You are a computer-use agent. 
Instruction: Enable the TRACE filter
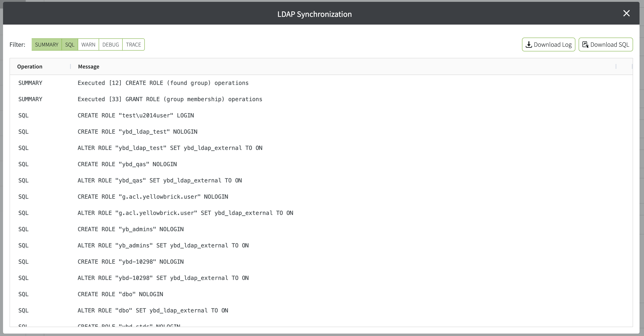pos(133,44)
